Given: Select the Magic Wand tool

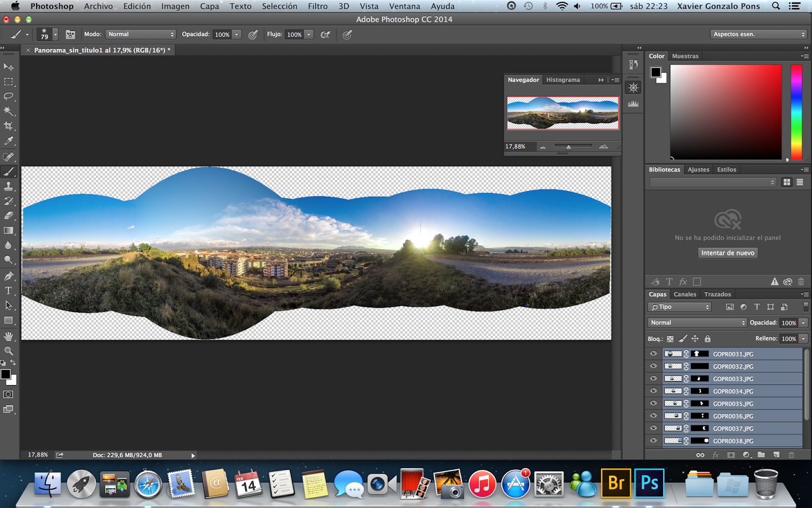Looking at the screenshot, I should click(x=9, y=111).
